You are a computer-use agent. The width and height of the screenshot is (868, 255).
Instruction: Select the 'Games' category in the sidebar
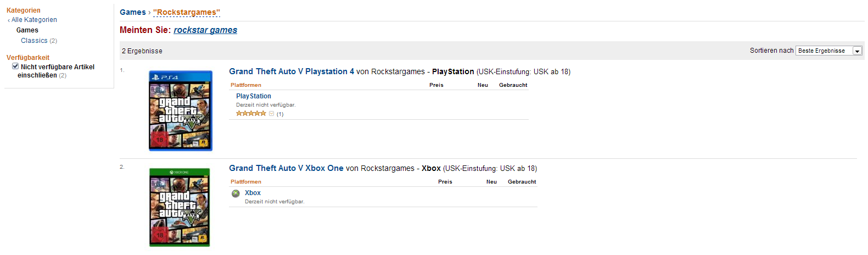(27, 30)
